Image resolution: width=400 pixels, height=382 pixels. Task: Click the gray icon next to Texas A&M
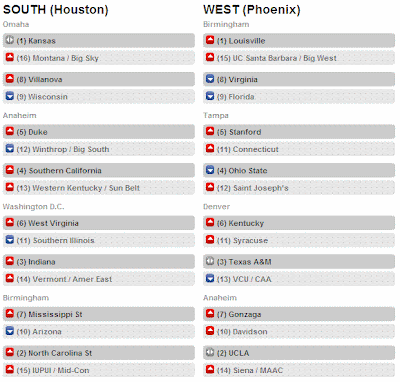pos(210,261)
